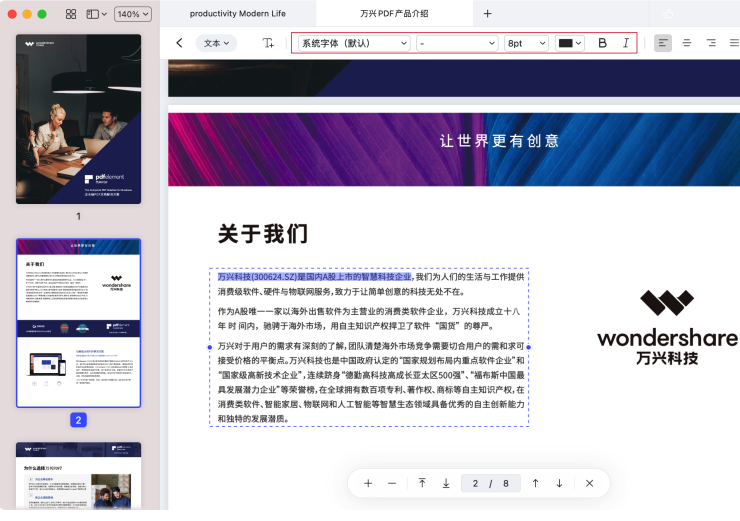Click the wondershare 万兴科技 logo
740x521 pixels.
[x=667, y=328]
